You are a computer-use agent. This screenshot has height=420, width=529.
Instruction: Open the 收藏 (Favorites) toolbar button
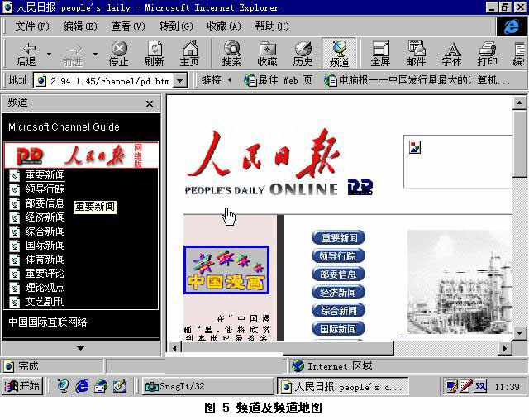click(x=267, y=54)
